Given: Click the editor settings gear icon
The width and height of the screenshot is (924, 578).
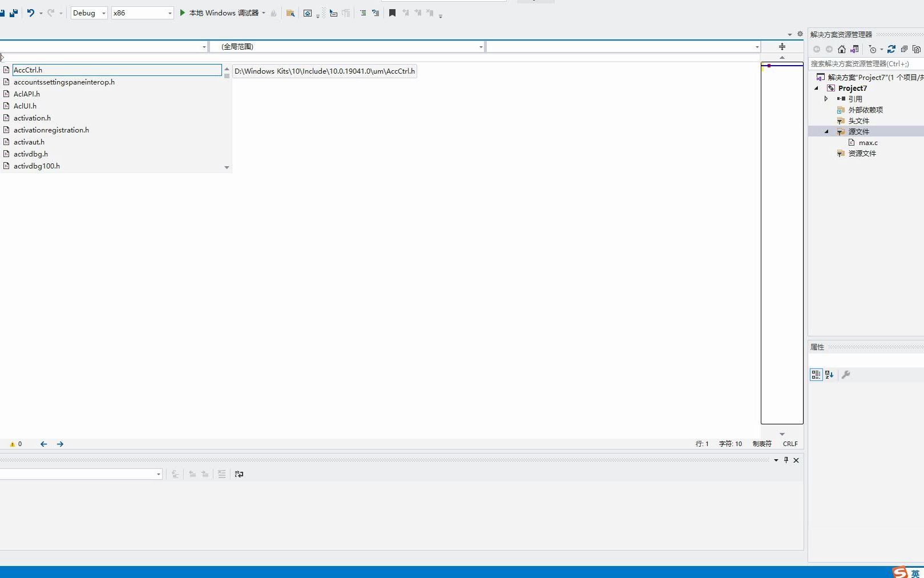Looking at the screenshot, I should click(x=800, y=34).
